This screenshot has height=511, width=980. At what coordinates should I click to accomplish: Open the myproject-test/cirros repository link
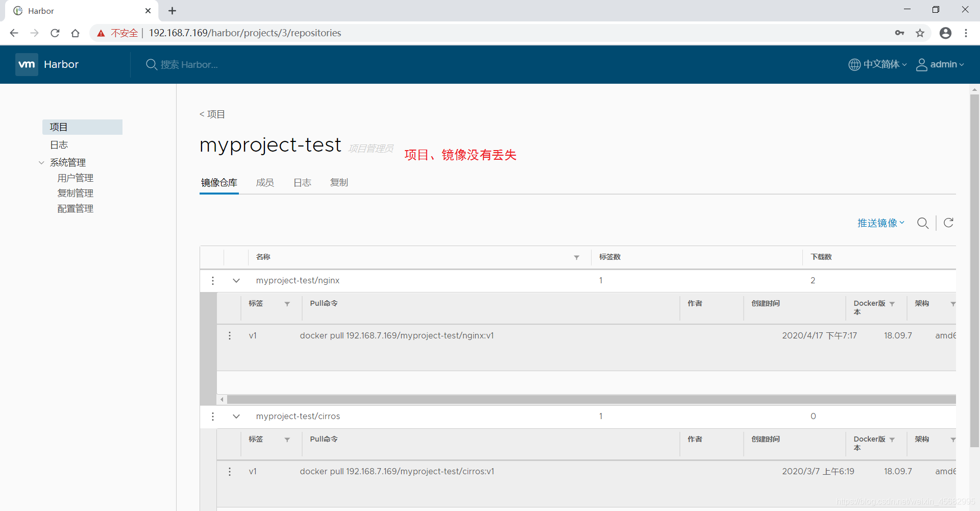click(x=298, y=417)
